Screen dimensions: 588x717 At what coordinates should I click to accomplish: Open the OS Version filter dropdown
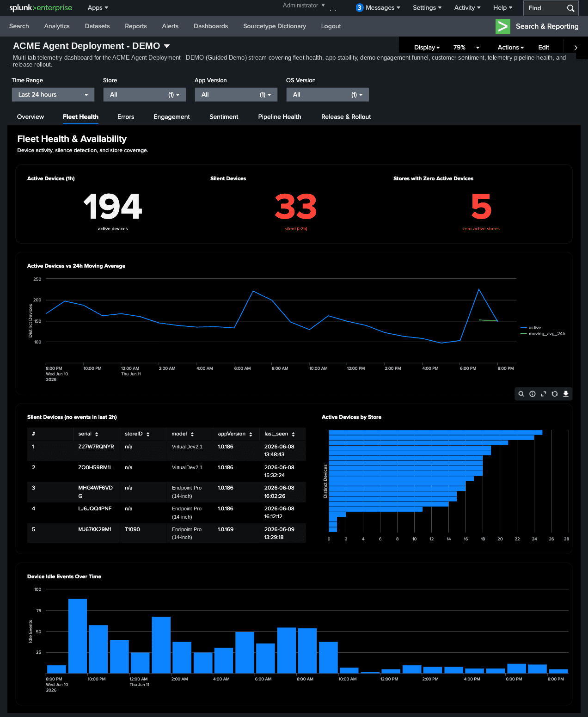pos(328,95)
